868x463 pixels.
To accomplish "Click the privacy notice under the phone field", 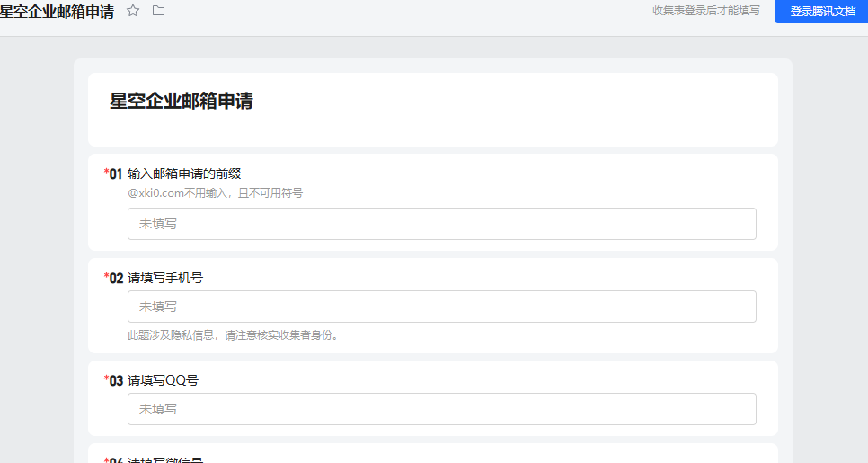I will [234, 335].
